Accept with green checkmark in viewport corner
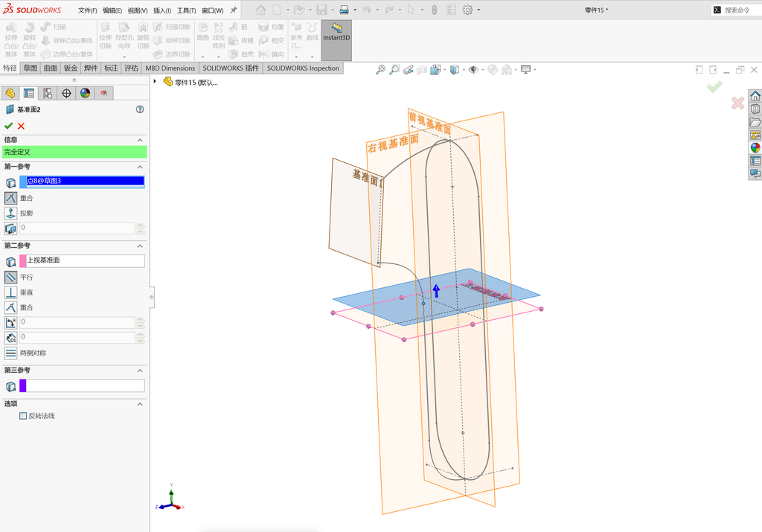The image size is (762, 532). click(714, 87)
